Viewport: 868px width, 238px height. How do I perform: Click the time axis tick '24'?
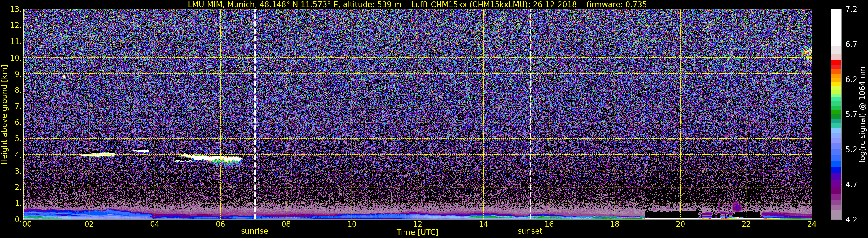pyautogui.click(x=812, y=224)
